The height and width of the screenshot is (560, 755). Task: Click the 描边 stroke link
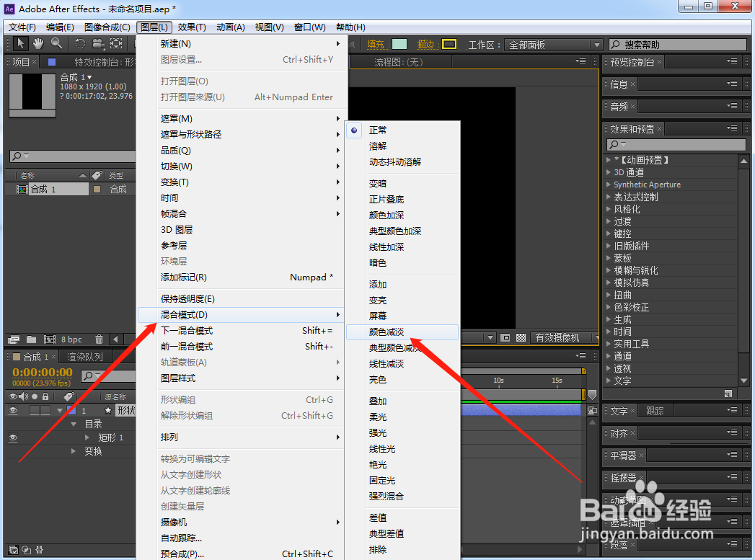425,44
